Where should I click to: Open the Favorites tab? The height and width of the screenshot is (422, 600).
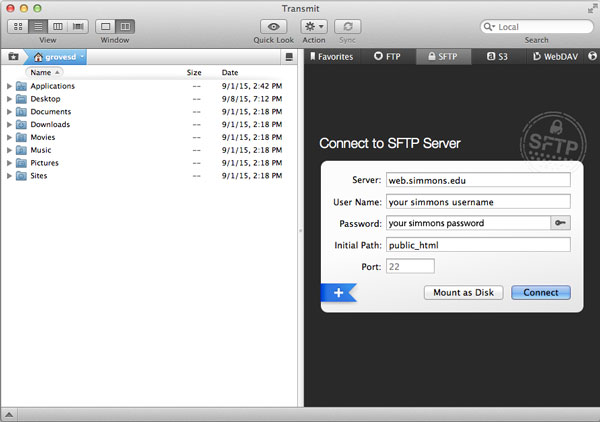tap(331, 57)
